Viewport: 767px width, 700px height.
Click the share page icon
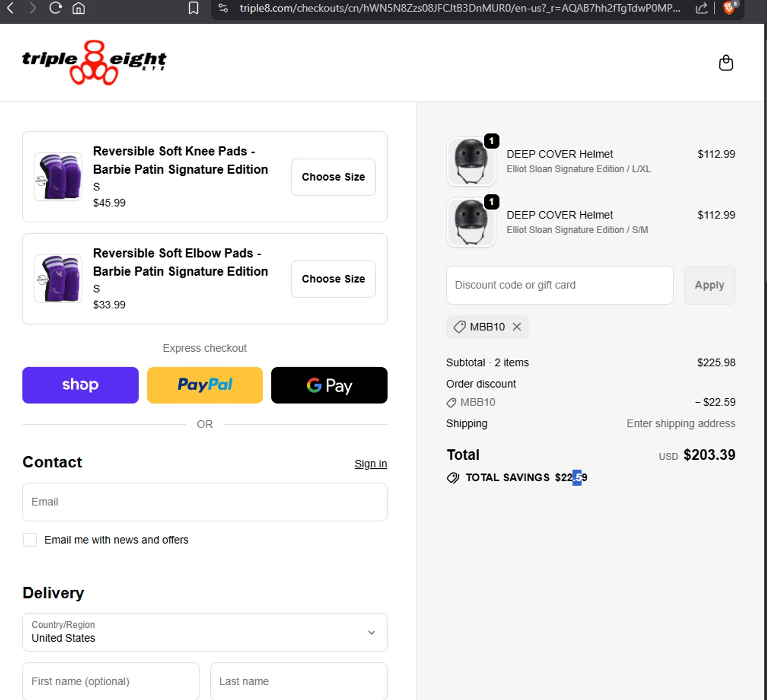(702, 8)
